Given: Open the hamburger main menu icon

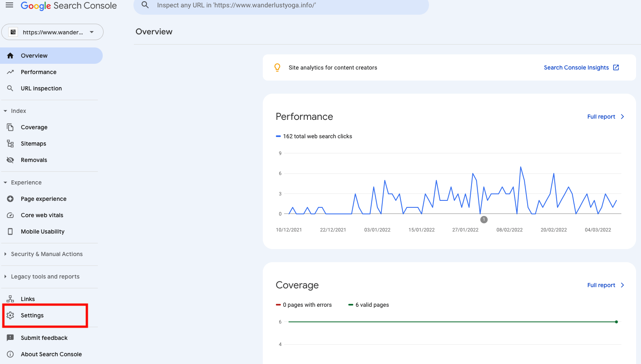Looking at the screenshot, I should [9, 5].
